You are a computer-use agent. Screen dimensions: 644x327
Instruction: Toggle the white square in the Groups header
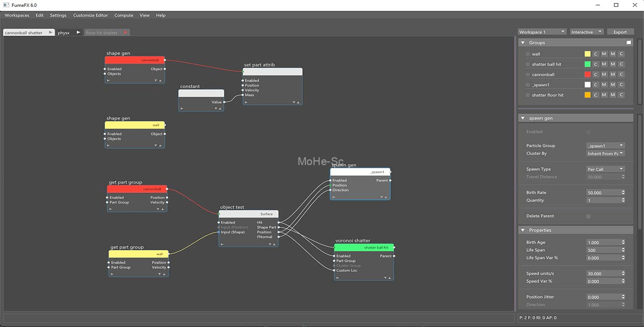pos(628,43)
